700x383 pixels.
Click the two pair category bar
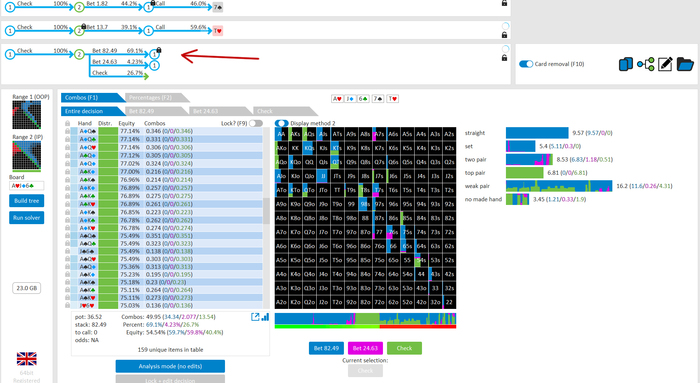click(x=529, y=159)
